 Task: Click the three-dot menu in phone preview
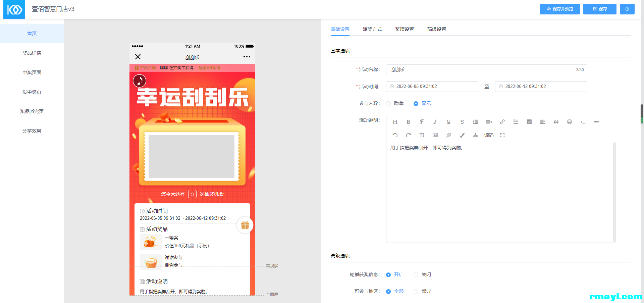pyautogui.click(x=247, y=57)
